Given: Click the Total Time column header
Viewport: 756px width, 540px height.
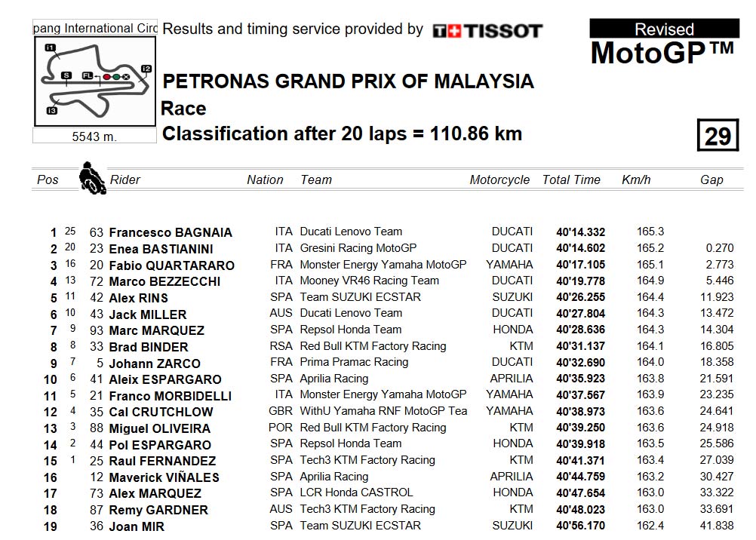Looking at the screenshot, I should (x=571, y=179).
